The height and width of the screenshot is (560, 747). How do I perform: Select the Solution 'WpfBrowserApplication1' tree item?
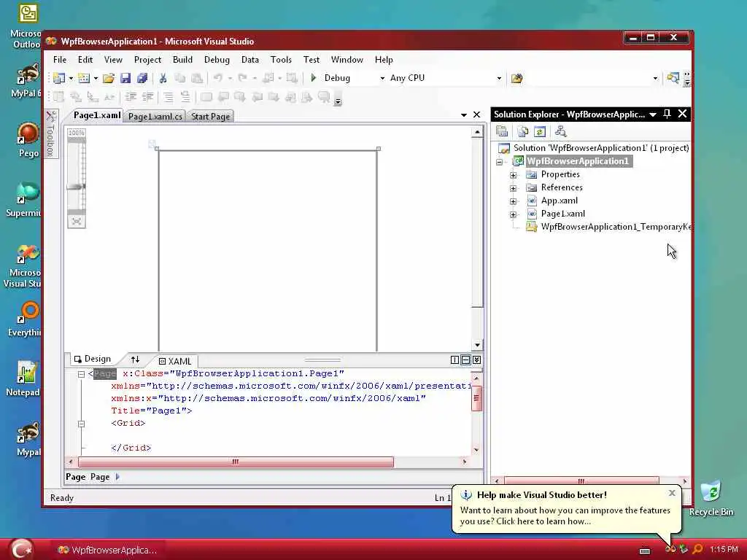594,148
